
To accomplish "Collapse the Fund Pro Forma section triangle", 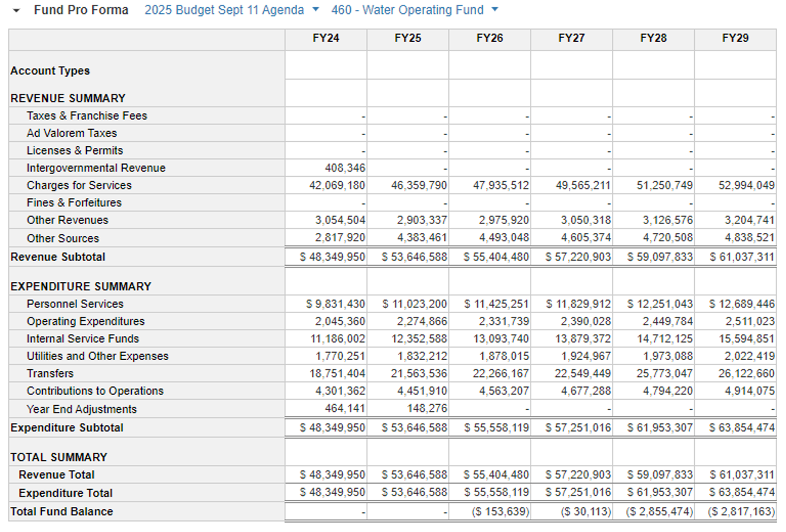I will (16, 11).
